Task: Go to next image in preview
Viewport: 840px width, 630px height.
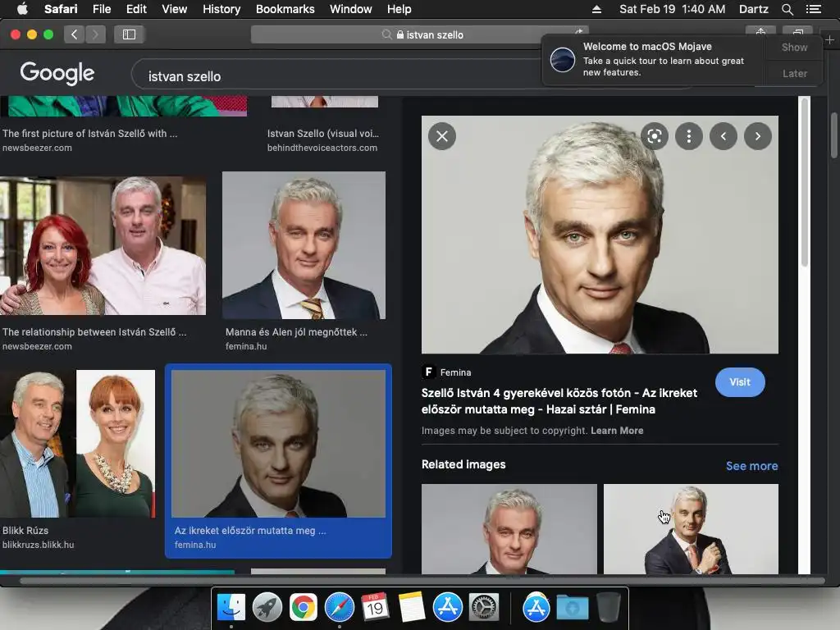Action: [757, 136]
